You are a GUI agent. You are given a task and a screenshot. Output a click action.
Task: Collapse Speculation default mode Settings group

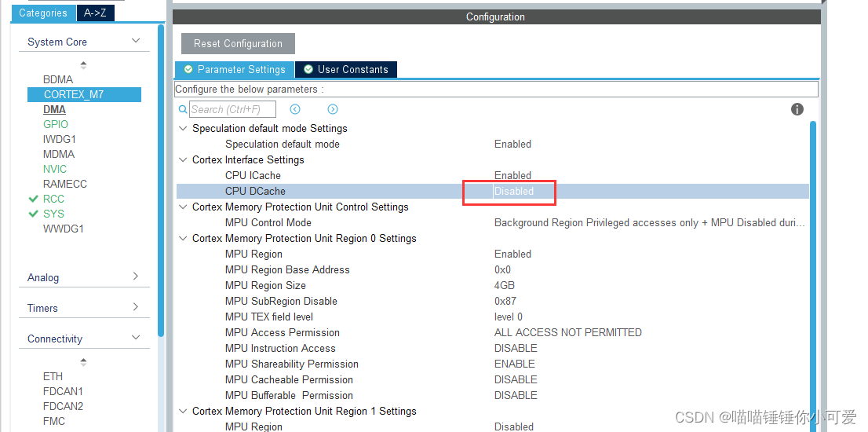click(x=183, y=129)
